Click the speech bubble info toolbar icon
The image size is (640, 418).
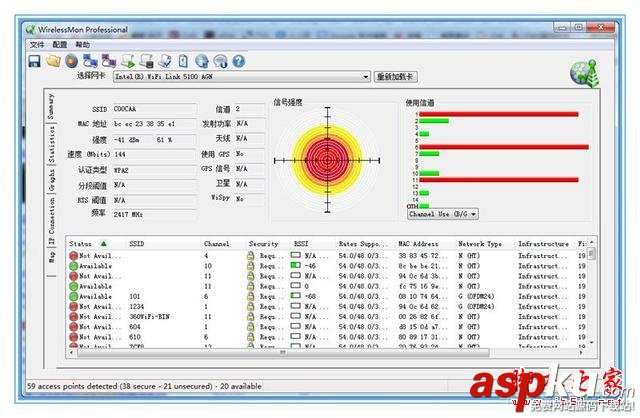point(220,61)
